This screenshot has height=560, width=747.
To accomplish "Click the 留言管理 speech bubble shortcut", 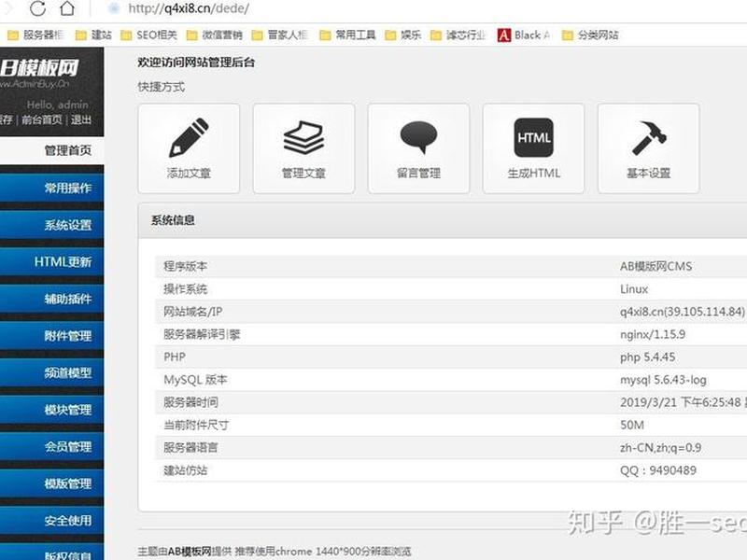I will (x=418, y=148).
